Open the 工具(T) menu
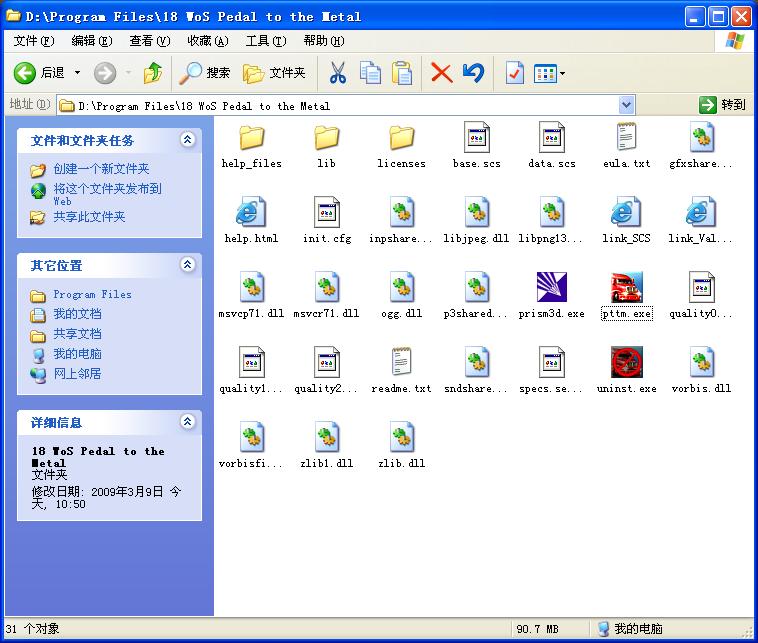This screenshot has height=643, width=758. pos(265,41)
